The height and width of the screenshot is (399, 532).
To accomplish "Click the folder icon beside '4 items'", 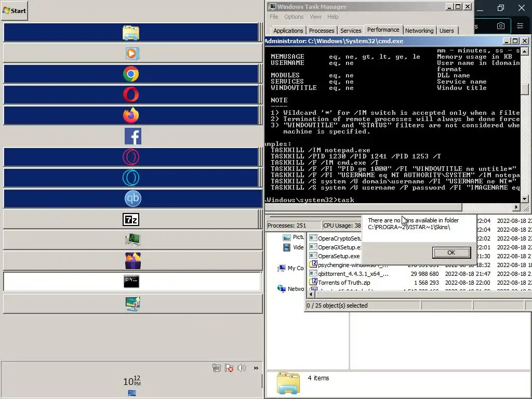I will pyautogui.click(x=288, y=383).
